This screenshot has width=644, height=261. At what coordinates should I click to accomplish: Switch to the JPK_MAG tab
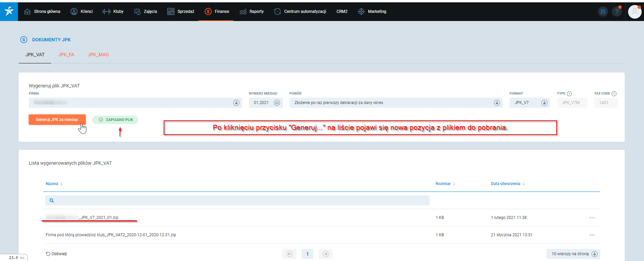pos(98,55)
